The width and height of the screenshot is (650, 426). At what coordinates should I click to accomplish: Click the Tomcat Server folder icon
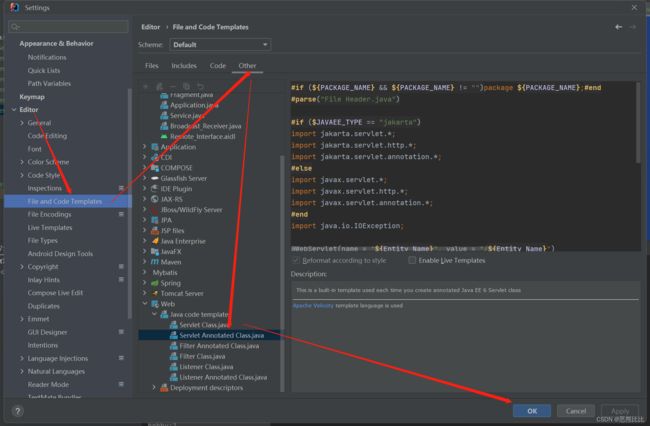[x=154, y=293]
